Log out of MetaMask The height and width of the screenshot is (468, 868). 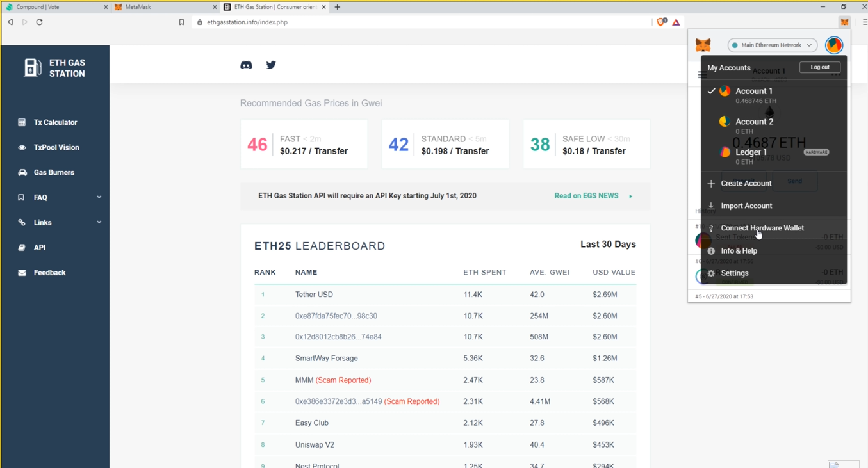coord(820,67)
